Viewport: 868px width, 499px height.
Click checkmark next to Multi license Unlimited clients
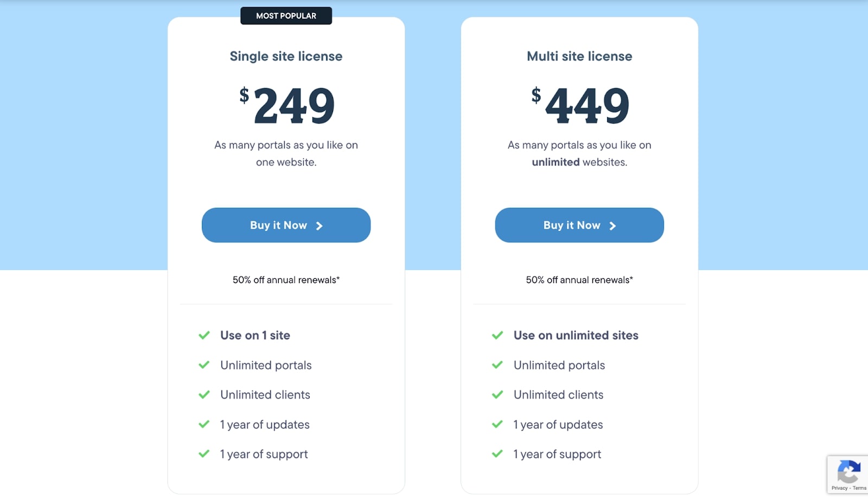pyautogui.click(x=497, y=395)
